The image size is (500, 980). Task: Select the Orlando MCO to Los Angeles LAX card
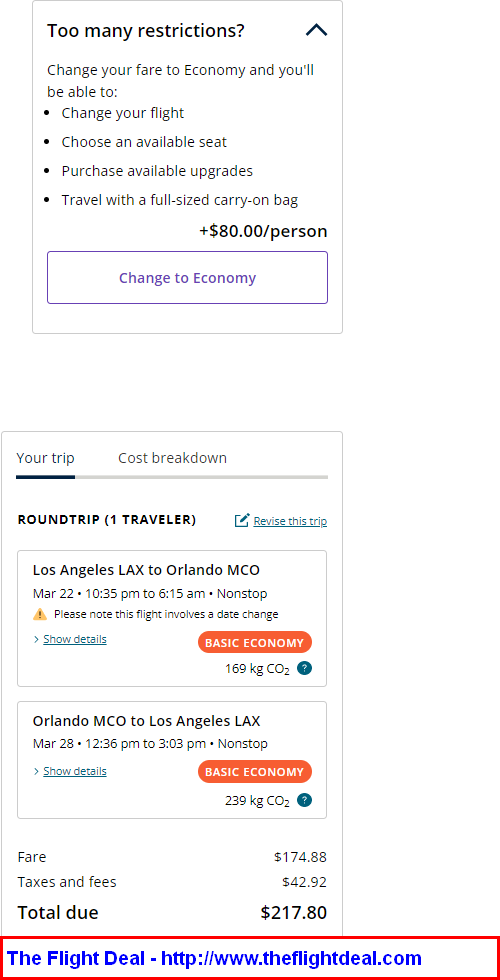[172, 759]
